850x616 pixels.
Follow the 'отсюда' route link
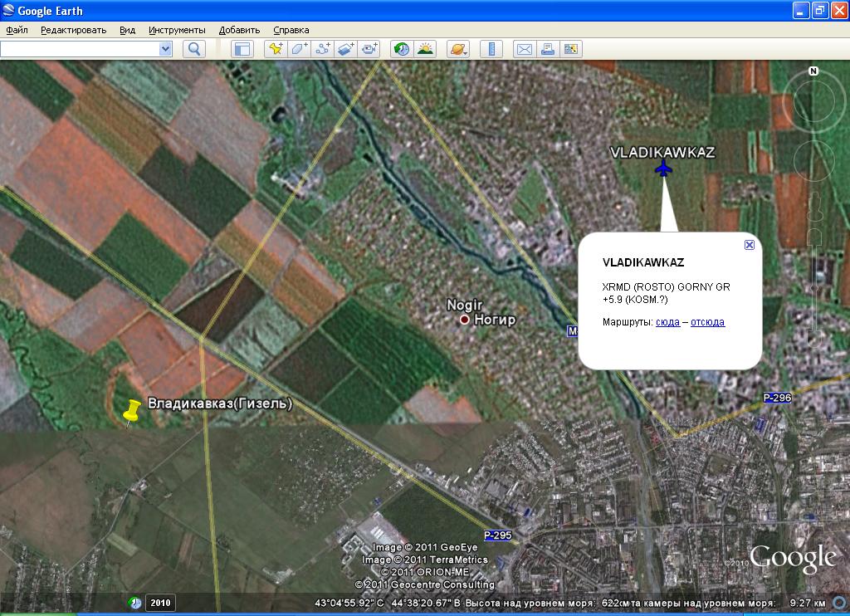tap(707, 322)
